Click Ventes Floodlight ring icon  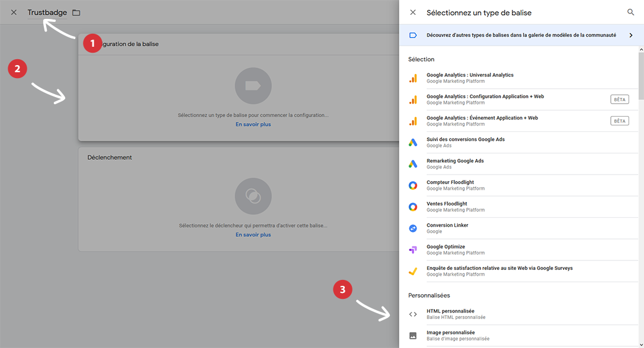pyautogui.click(x=413, y=207)
